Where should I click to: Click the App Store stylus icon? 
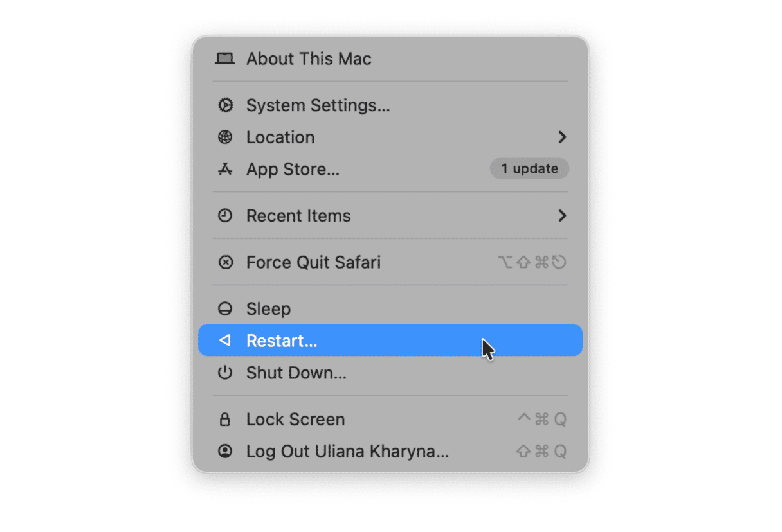[225, 169]
